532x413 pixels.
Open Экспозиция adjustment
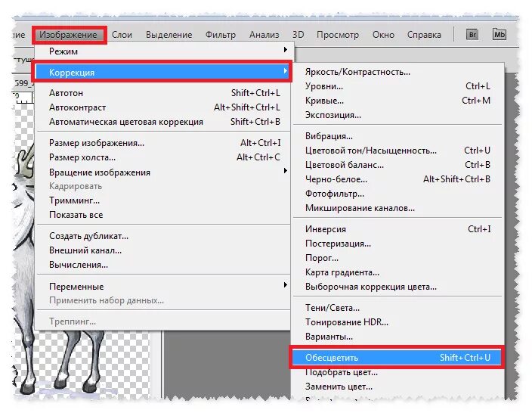397,115
